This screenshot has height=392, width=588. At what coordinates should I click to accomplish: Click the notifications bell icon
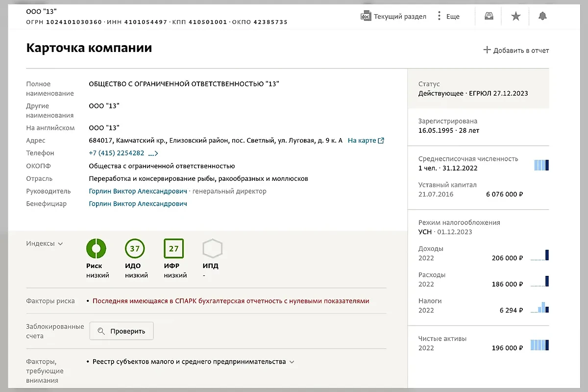(542, 16)
